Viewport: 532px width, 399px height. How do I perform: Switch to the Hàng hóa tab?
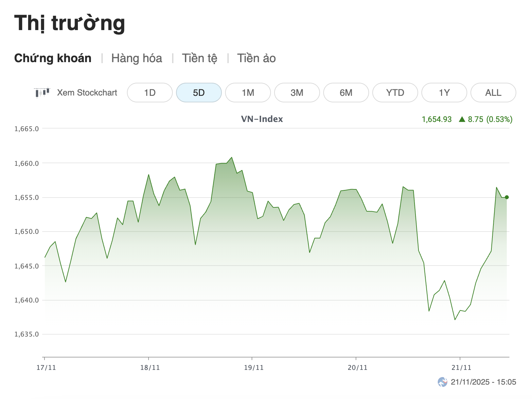pos(136,58)
